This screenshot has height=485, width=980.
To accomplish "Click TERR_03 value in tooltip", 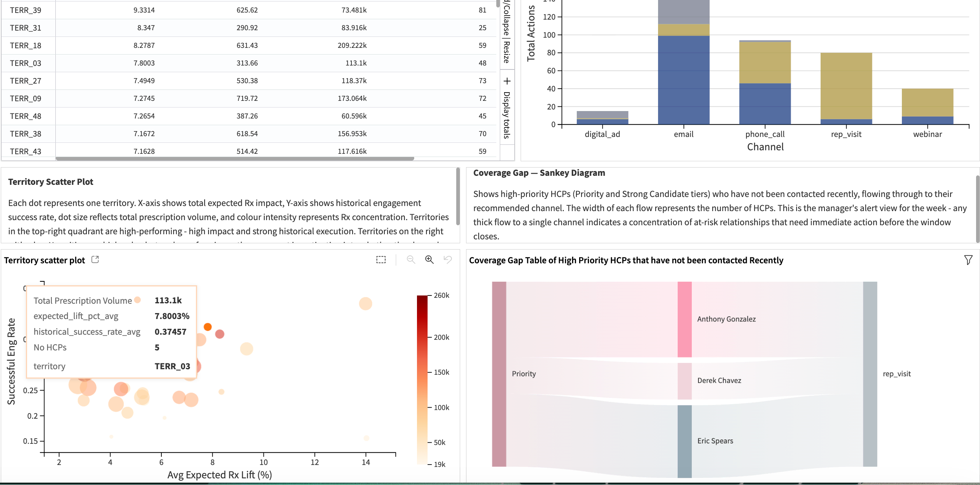I will [x=172, y=366].
